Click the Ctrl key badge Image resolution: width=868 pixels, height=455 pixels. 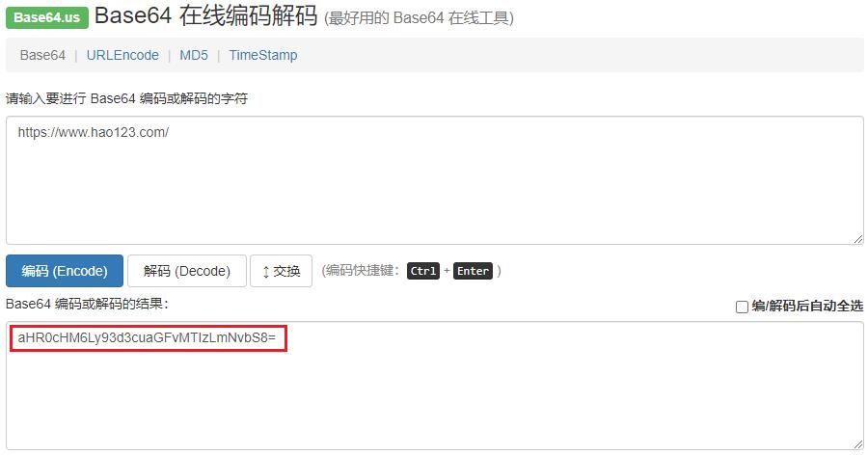point(423,271)
